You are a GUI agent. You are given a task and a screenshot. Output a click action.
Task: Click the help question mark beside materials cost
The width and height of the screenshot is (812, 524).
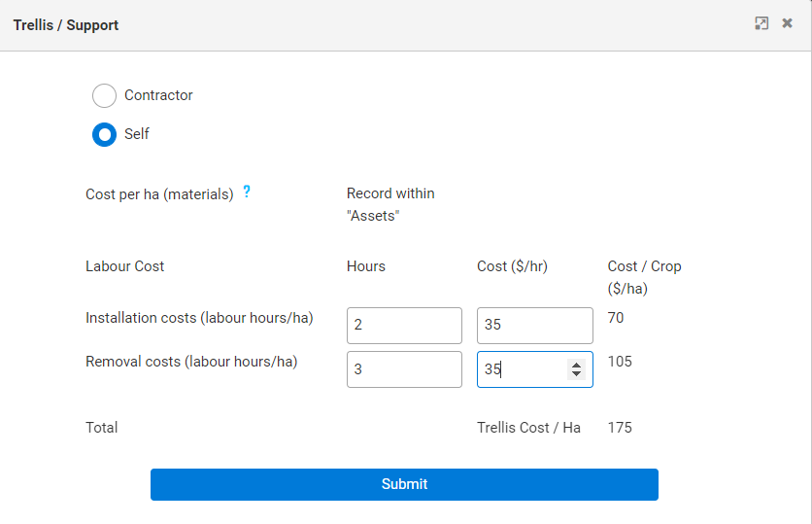click(x=247, y=192)
